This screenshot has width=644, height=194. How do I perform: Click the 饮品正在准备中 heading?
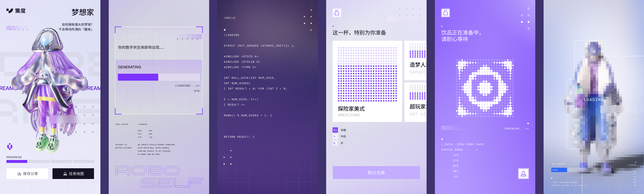point(461,33)
